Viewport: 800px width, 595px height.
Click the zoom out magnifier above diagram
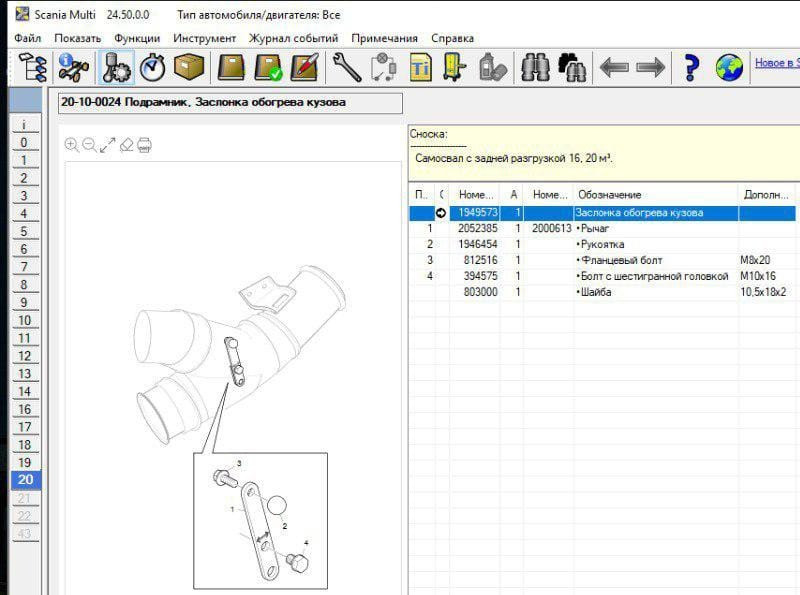[89, 145]
